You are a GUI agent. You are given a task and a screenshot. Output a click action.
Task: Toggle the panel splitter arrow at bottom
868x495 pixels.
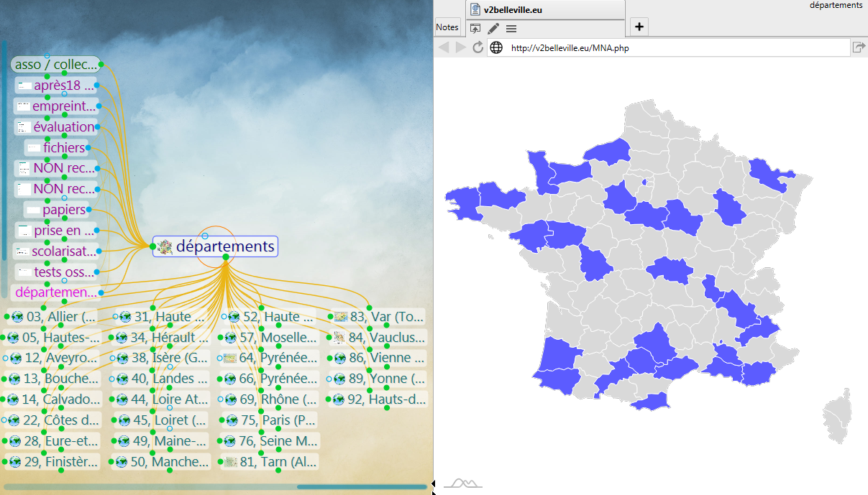(x=433, y=488)
